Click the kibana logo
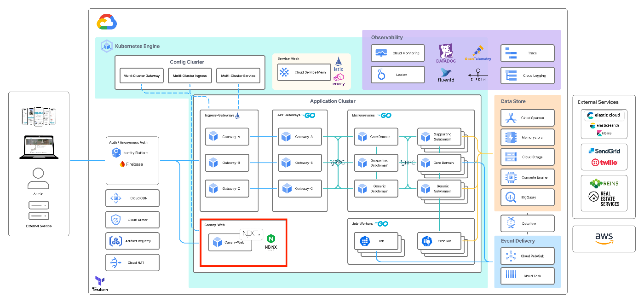 [x=604, y=133]
